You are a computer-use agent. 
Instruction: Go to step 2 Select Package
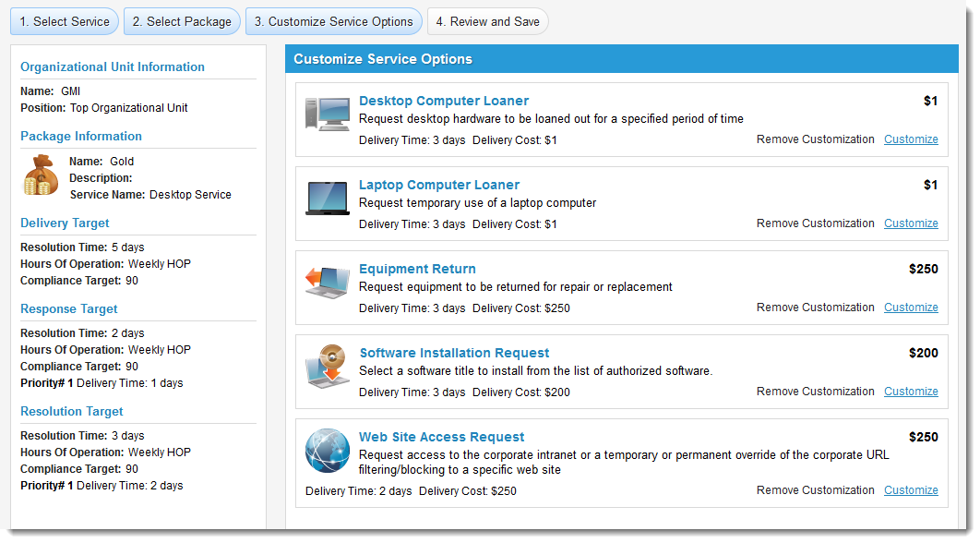pos(182,21)
